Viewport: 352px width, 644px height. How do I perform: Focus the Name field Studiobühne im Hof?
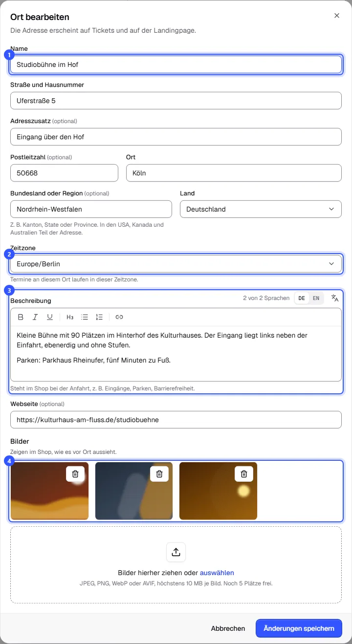(x=176, y=64)
